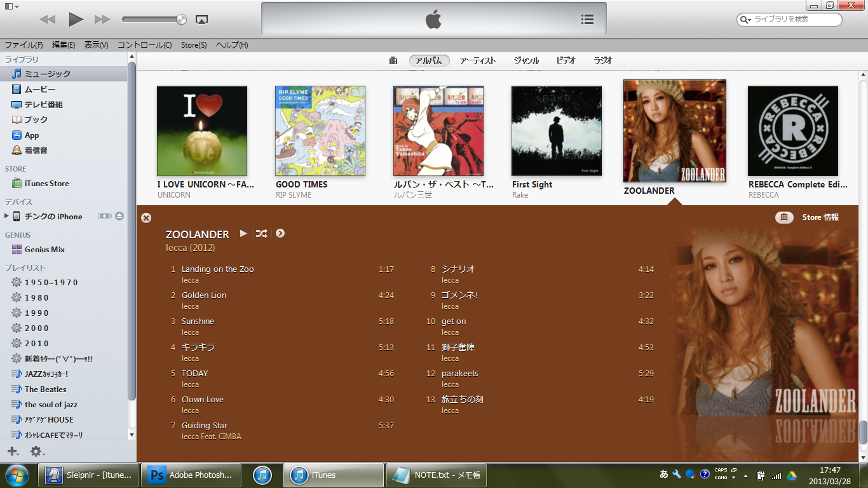Open the AirPlay output icon
The height and width of the screenshot is (488, 868).
[201, 20]
